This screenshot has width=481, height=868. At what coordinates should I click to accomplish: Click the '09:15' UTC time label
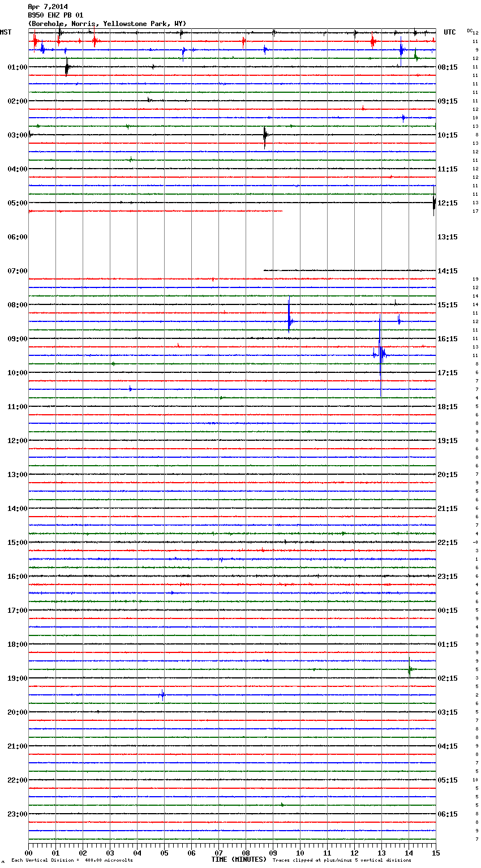448,101
